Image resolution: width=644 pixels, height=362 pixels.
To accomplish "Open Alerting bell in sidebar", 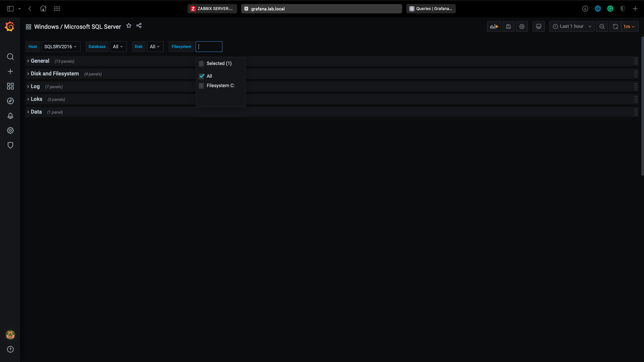I will point(10,116).
